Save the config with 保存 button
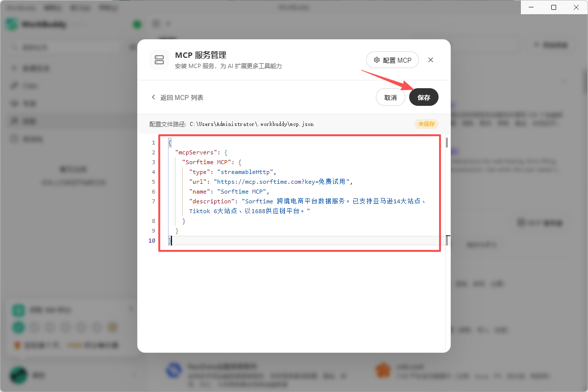Screen dimensions: 588x392 pos(424,98)
